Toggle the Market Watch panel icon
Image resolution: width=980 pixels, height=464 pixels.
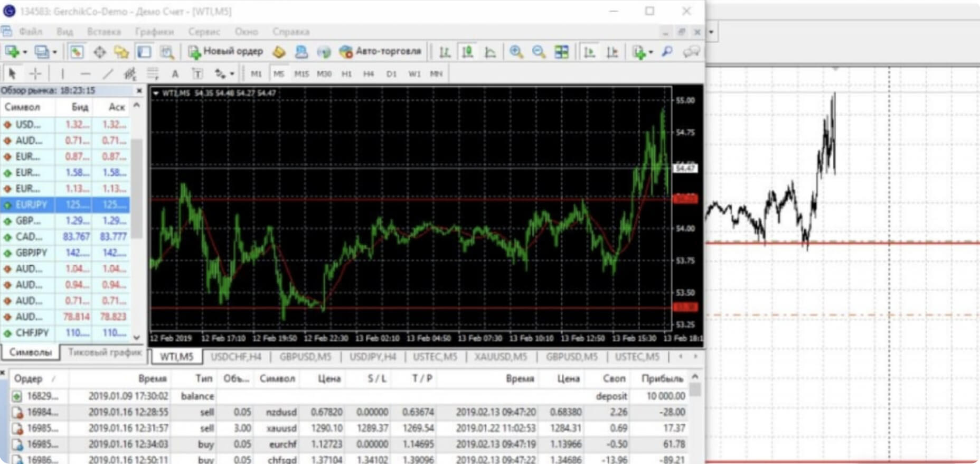[77, 52]
